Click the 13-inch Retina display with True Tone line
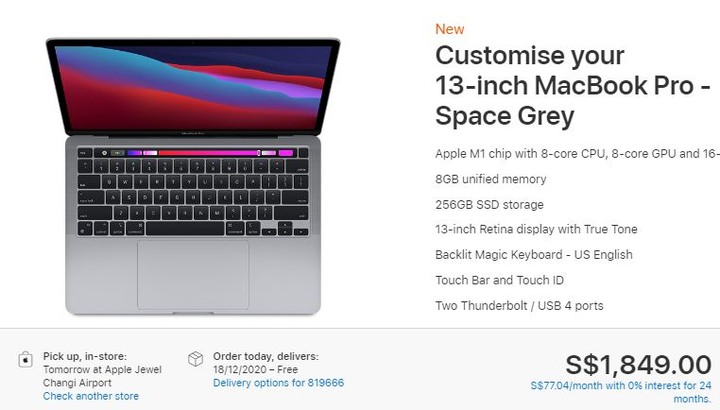The height and width of the screenshot is (410, 720). pos(536,229)
